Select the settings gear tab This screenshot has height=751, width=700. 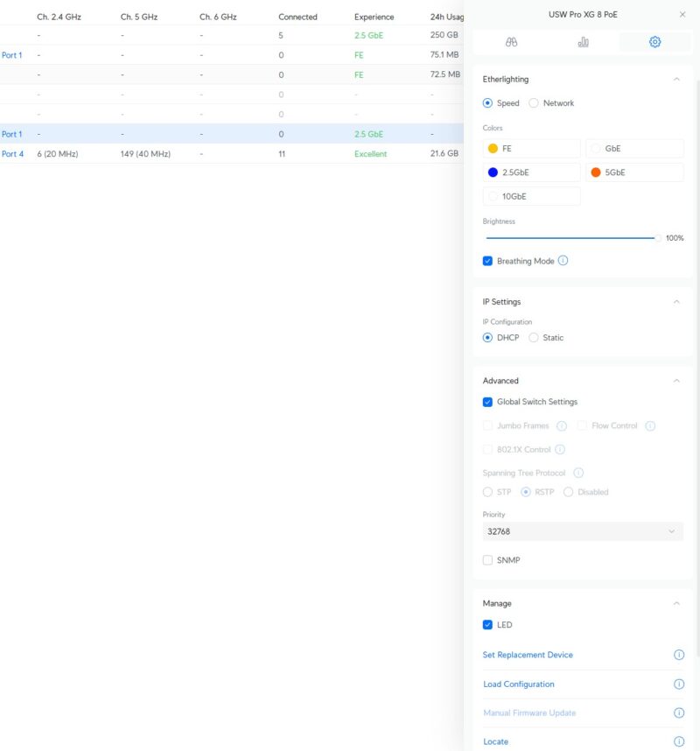click(654, 41)
